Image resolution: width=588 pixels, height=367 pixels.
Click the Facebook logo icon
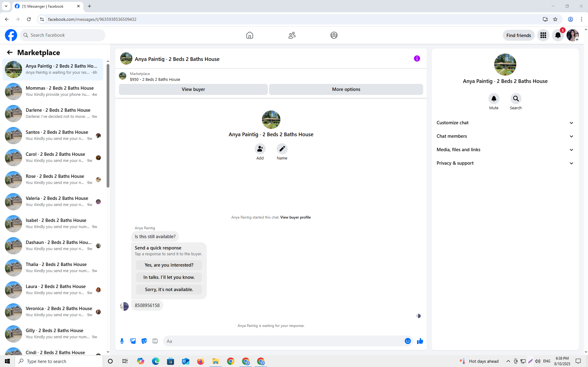coord(11,35)
